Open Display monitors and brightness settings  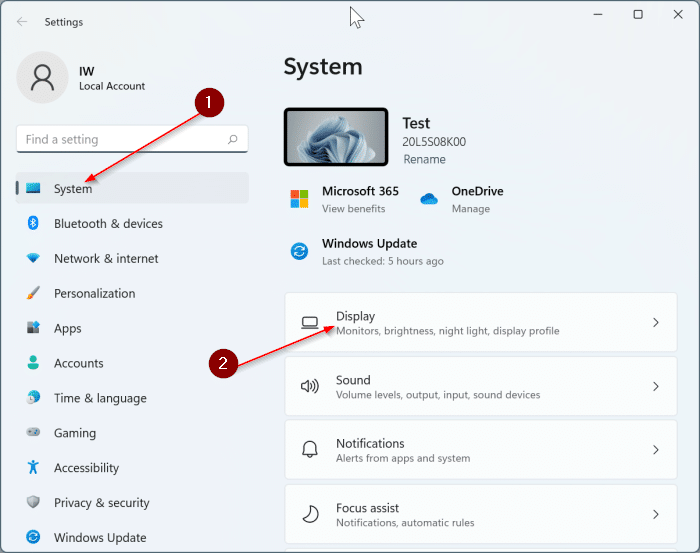(x=481, y=322)
